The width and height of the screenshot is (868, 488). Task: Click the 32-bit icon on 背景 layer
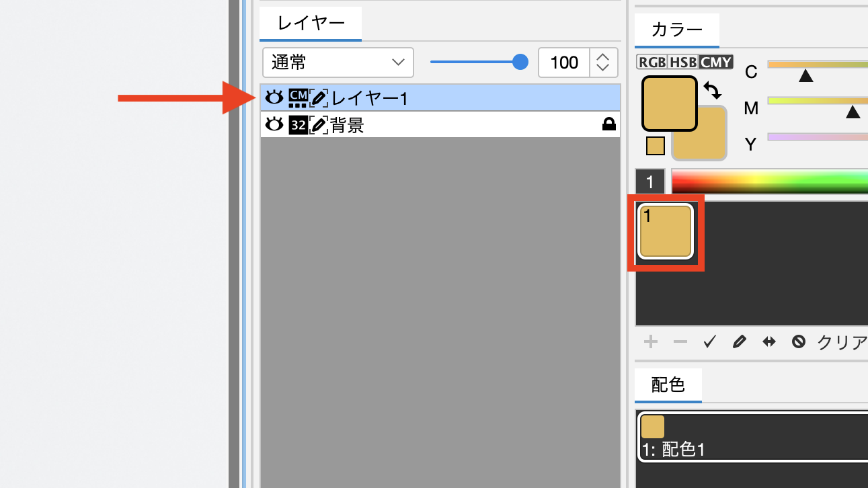(x=297, y=124)
